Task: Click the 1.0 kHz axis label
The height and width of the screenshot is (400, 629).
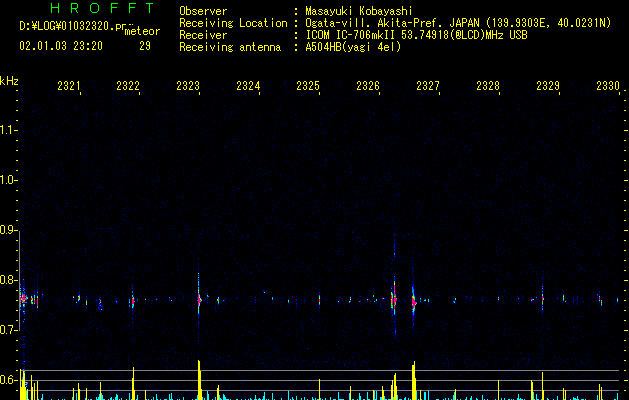Action: click(x=8, y=180)
